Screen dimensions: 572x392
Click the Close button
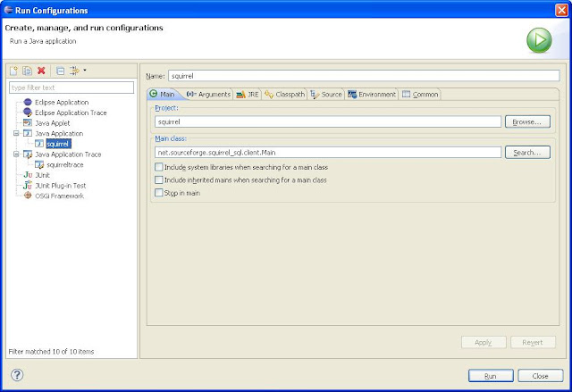click(540, 376)
